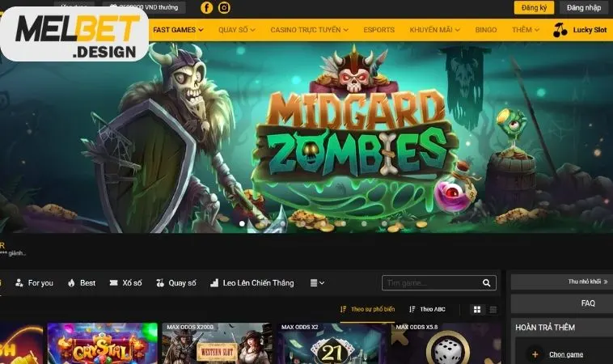Expand the FAST GAMES menu
Image resolution: width=613 pixels, height=364 pixels.
(178, 30)
